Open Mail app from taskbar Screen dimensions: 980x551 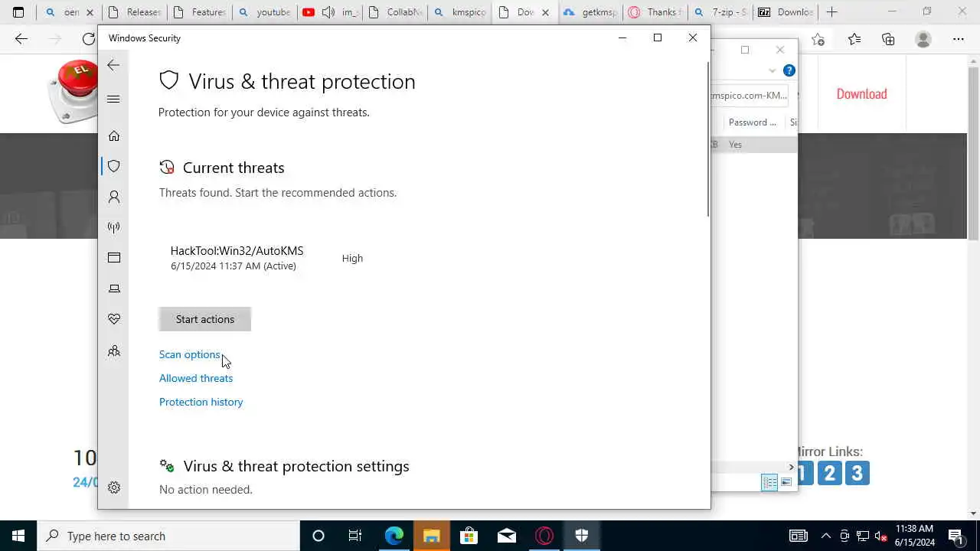point(507,536)
